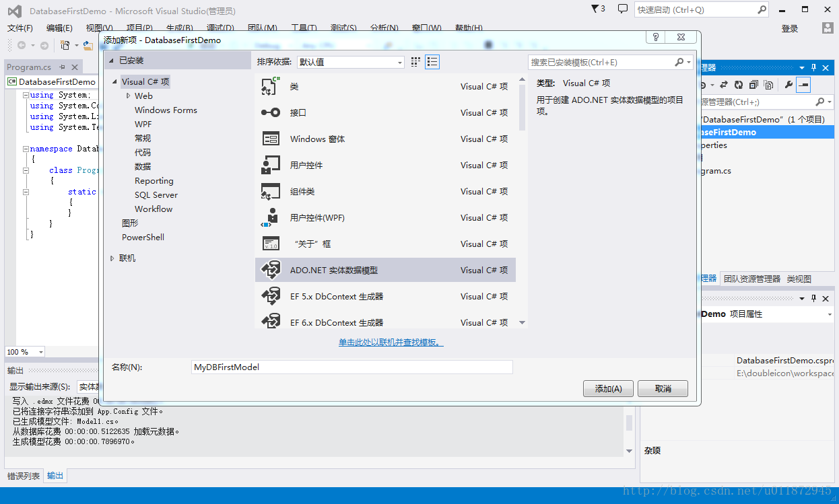Click the 快速启动 Quick Launch input
The width and height of the screenshot is (839, 504).
695,9
